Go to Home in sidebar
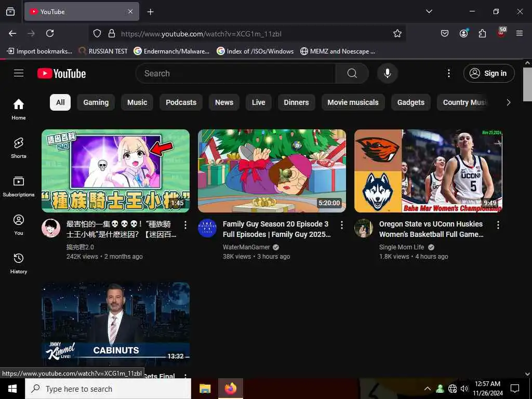532x399 pixels. tap(19, 109)
